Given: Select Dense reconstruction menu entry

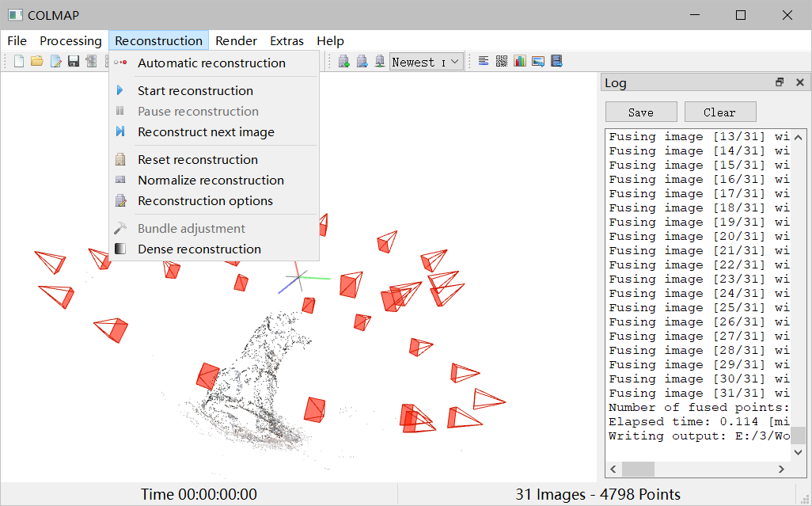Looking at the screenshot, I should point(214,249).
